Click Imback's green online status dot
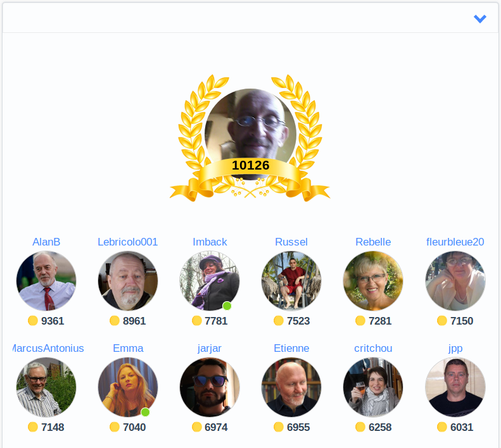 click(227, 306)
